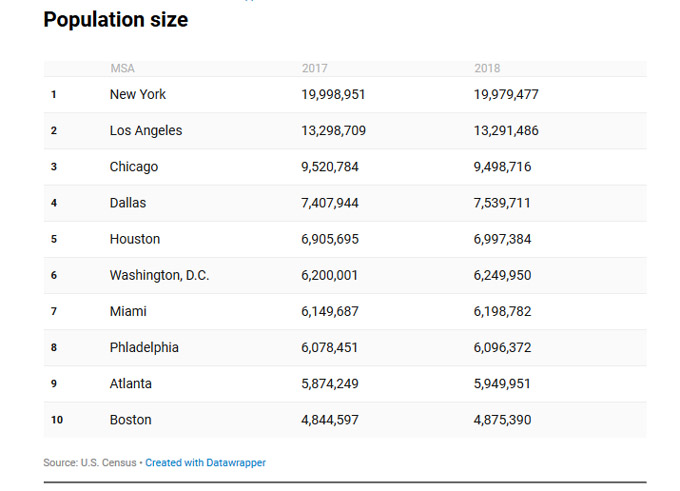Click Dallas's 2018 population figure
Screen dimensions: 680x491
(x=502, y=203)
